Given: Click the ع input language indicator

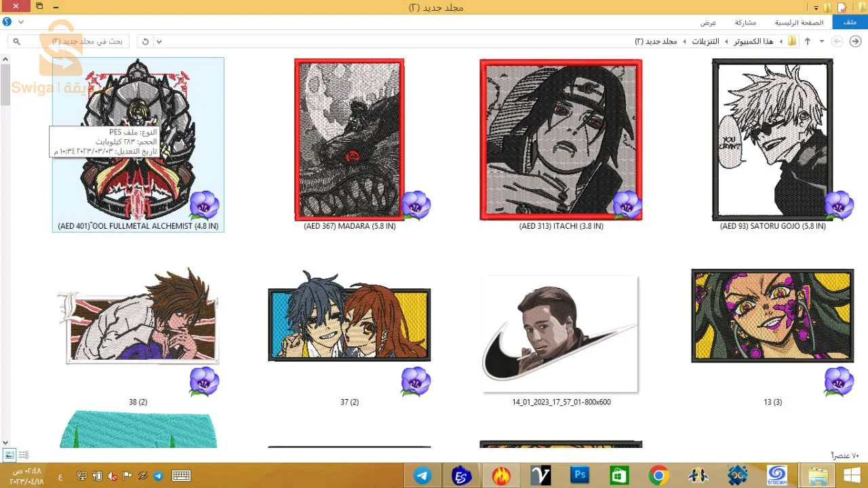Looking at the screenshot, I should point(60,476).
